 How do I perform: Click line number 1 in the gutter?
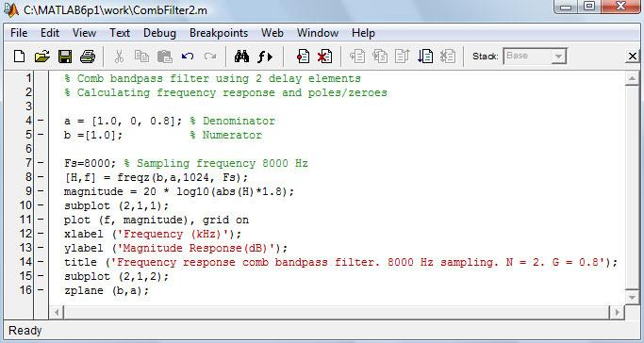28,78
